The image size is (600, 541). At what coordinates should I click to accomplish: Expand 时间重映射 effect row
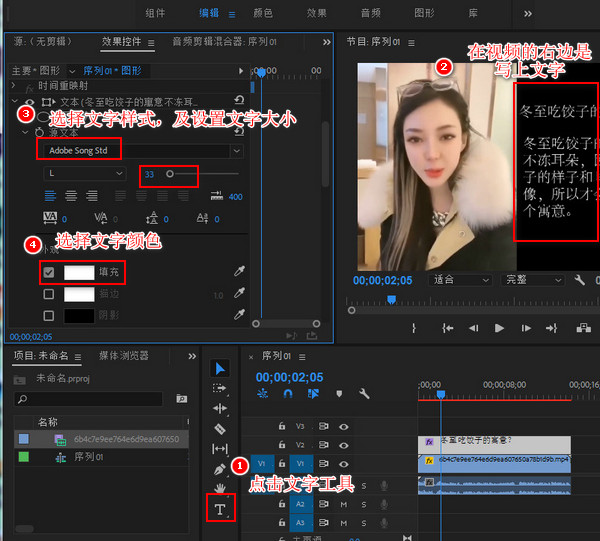(13, 85)
